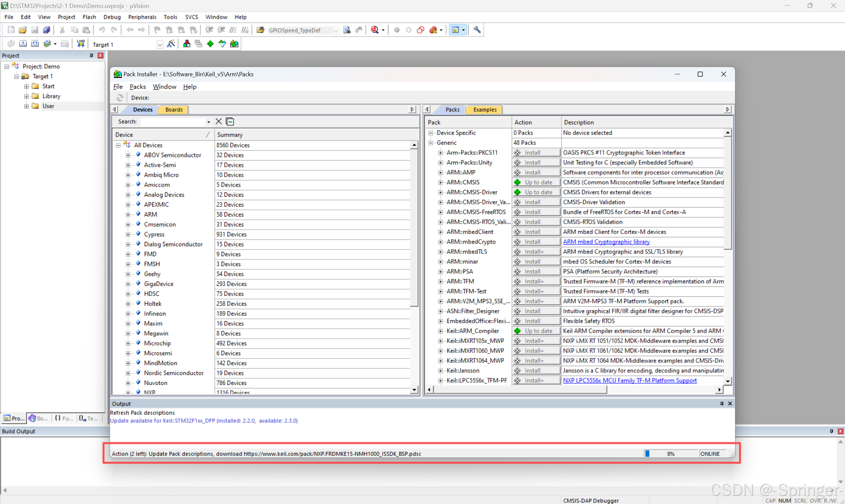This screenshot has width=845, height=504.
Task: Click the Manage Run-Time Environment icon
Action: click(x=210, y=44)
